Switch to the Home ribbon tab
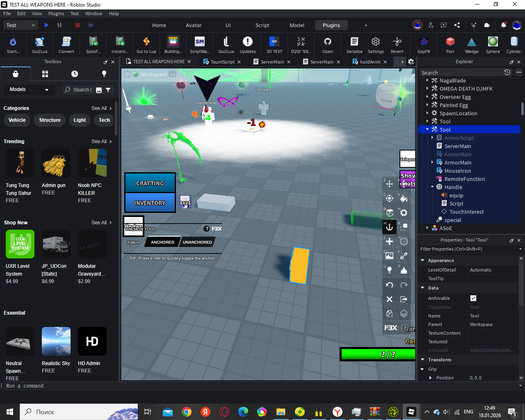This screenshot has height=420, width=525. coord(159,25)
